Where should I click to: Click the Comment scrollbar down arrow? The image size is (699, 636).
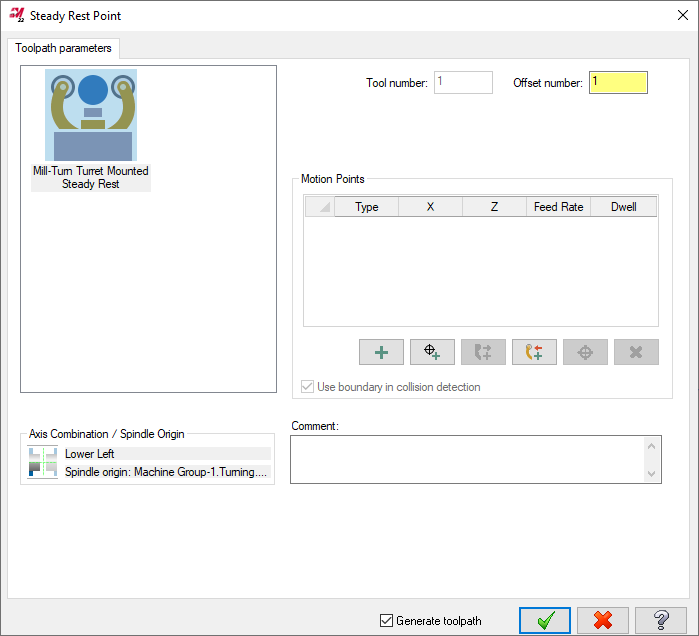(x=651, y=473)
